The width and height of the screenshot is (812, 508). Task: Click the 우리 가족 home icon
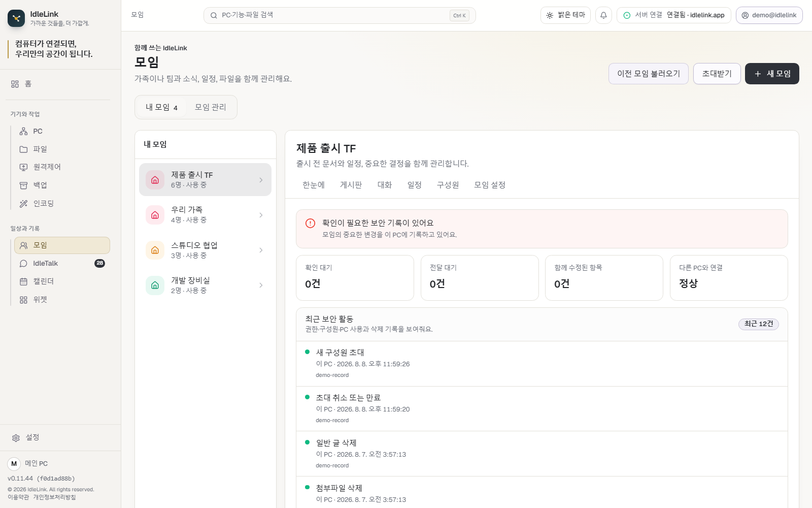[155, 215]
